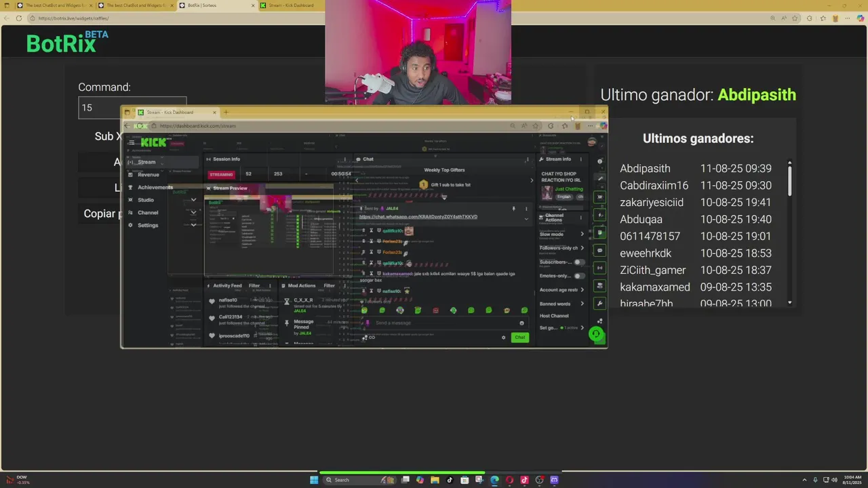Click chat bubble icon in Kick right sidebar
Viewport: 868px width, 488px height.
[x=599, y=251]
